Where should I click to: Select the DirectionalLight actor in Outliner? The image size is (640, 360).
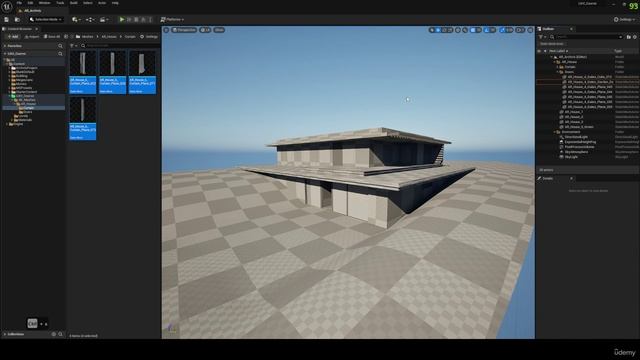click(576, 137)
